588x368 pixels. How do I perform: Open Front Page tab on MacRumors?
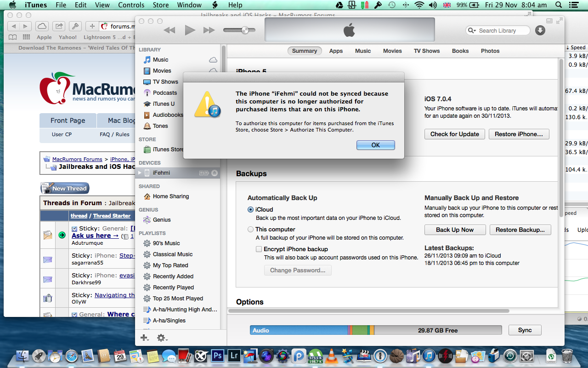[68, 121]
